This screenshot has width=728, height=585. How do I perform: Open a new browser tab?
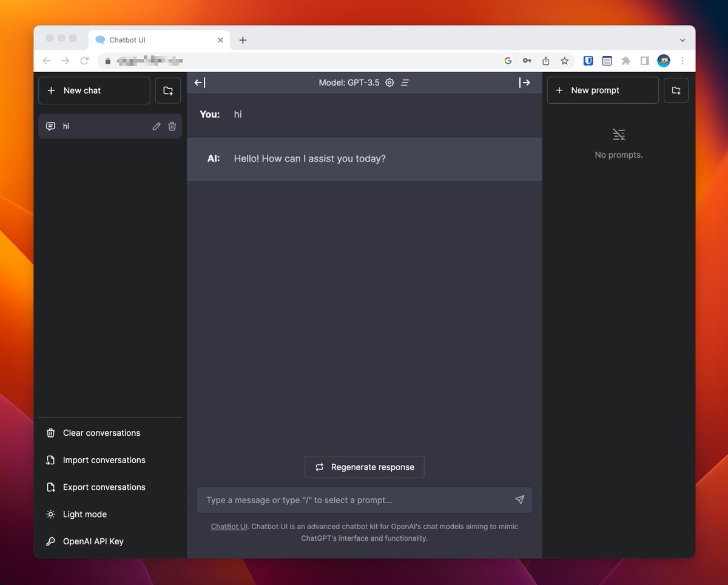coord(243,40)
